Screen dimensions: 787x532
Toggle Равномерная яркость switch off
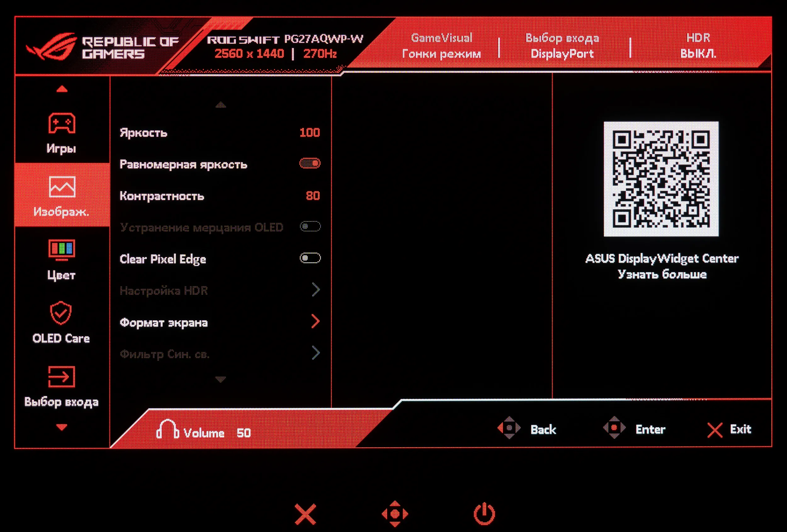(310, 164)
